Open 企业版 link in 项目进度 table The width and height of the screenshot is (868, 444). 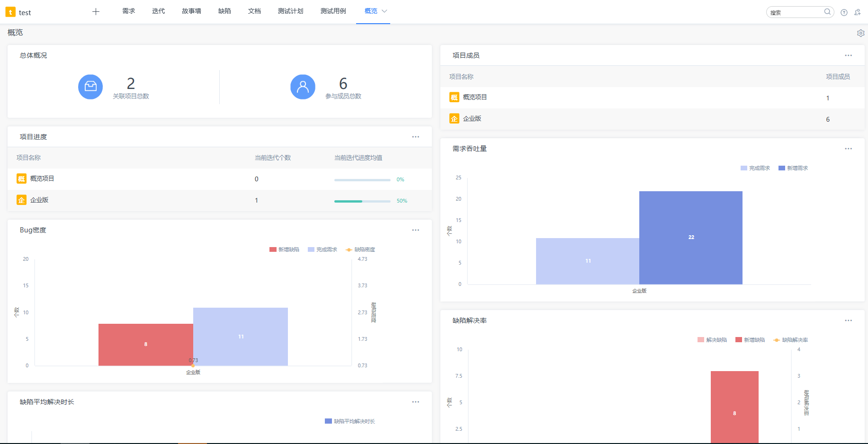[39, 200]
